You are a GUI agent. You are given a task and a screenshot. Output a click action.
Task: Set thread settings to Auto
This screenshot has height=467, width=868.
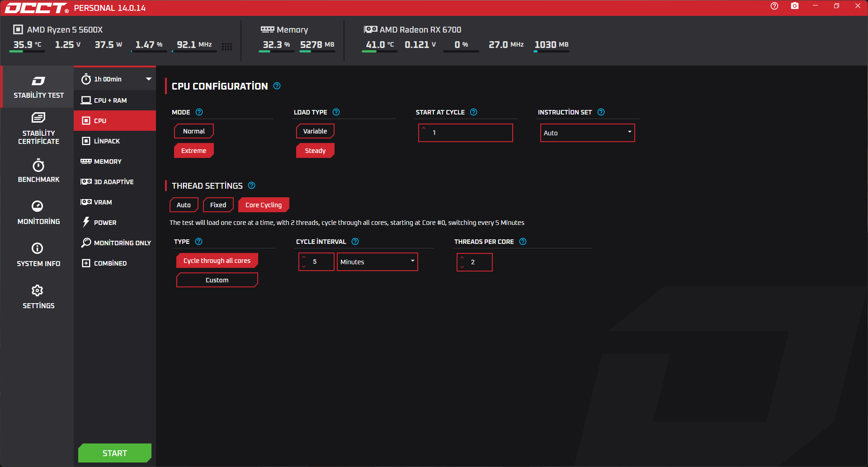pos(184,205)
